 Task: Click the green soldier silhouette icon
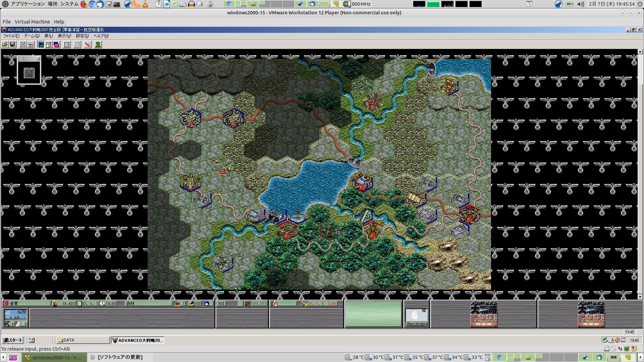click(98, 45)
